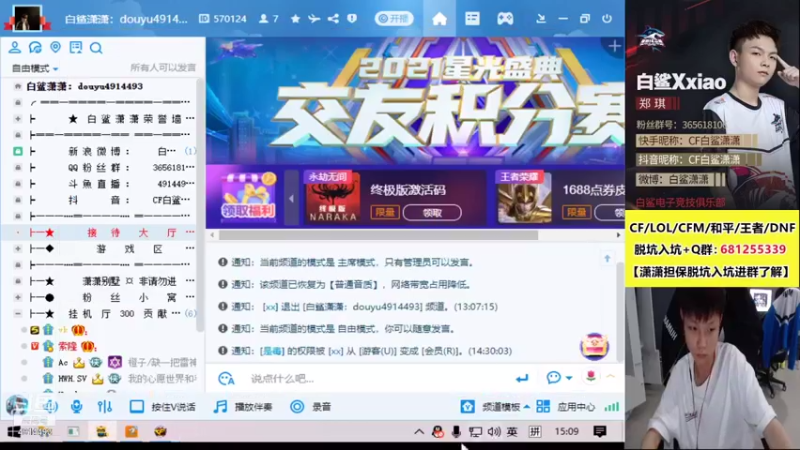Screen dimensions: 800x450
Task: Click the left arrow of the banner scrollbar
Action: [213, 235]
